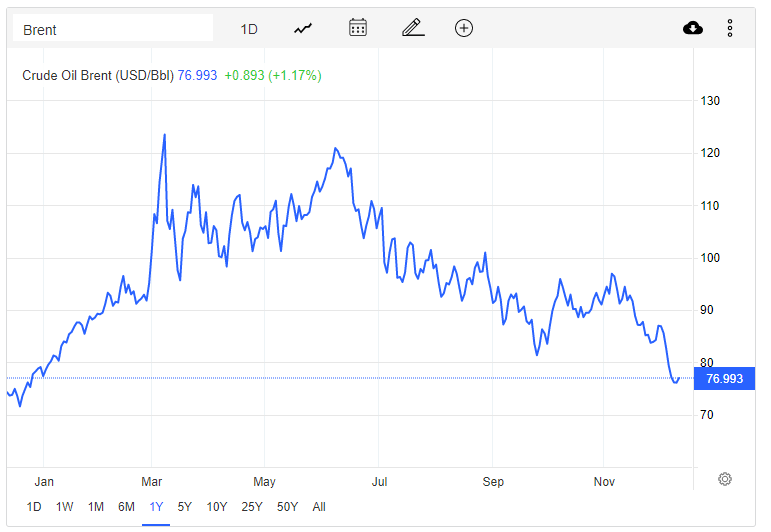The image size is (771, 532).
Task: Download chart data via cloud icon
Action: [x=693, y=28]
